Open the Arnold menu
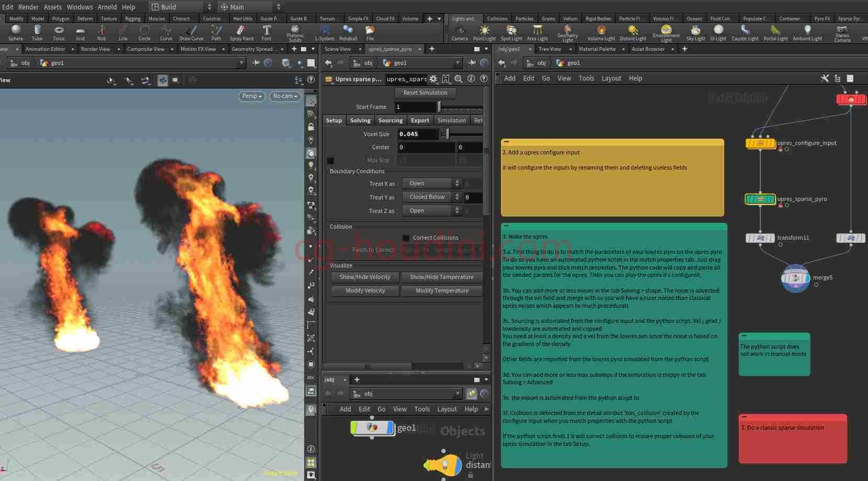 click(x=107, y=7)
